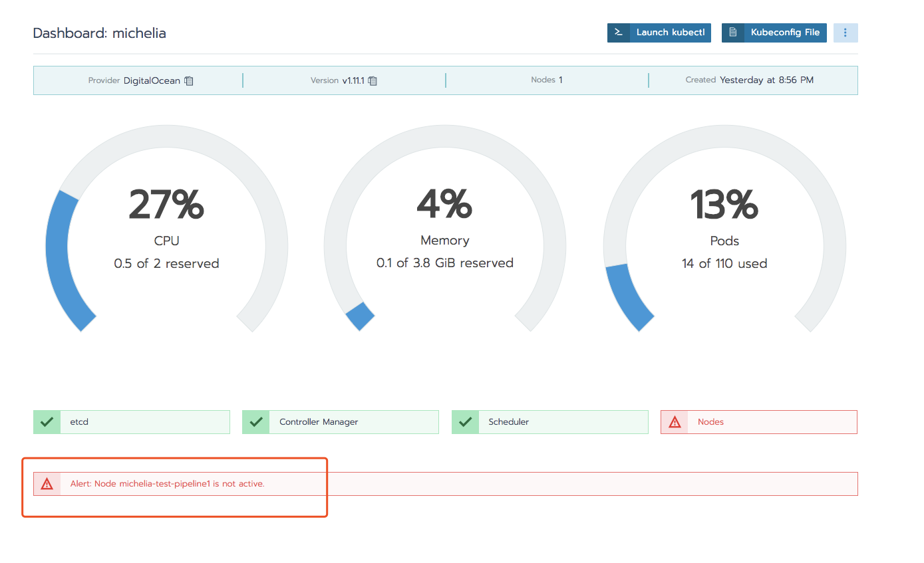The image size is (924, 563).
Task: Click the red alert triangle on Nodes tile
Action: point(674,421)
